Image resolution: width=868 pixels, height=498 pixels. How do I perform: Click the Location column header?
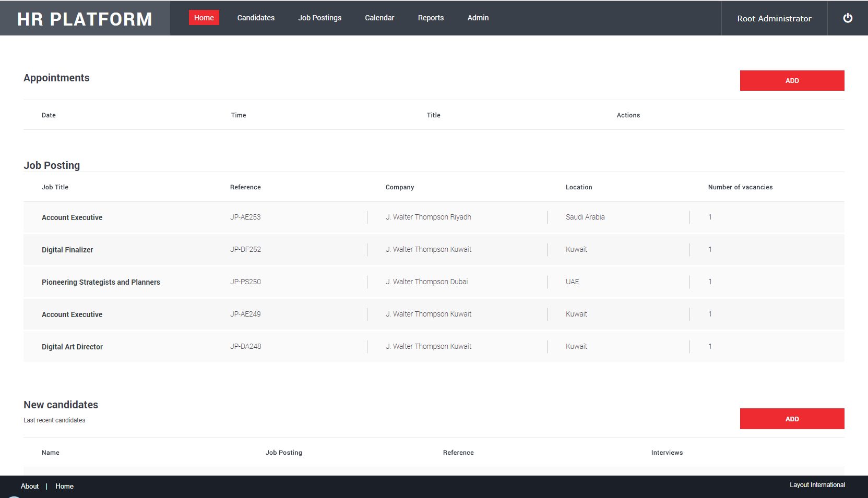[x=579, y=187]
